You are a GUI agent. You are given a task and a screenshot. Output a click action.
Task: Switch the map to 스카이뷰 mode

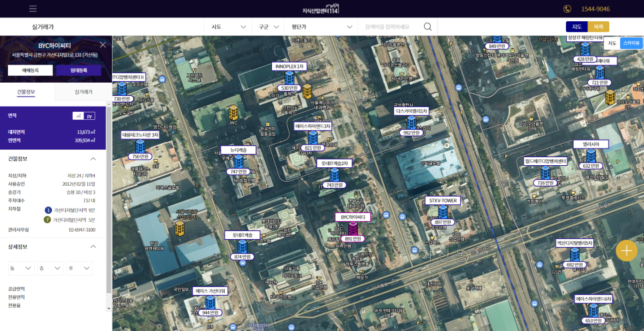click(x=630, y=43)
